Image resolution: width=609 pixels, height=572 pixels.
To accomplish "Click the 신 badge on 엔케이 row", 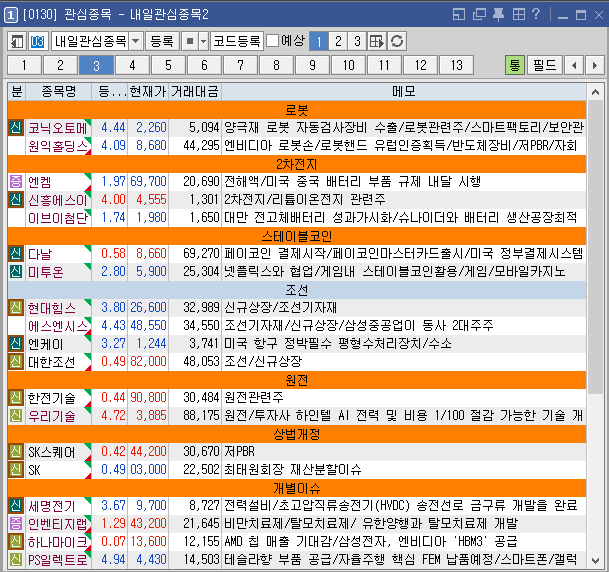I will click(16, 343).
